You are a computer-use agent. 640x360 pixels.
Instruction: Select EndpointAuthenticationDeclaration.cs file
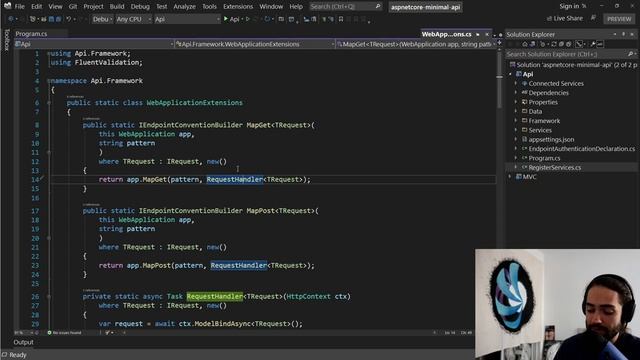[582, 149]
